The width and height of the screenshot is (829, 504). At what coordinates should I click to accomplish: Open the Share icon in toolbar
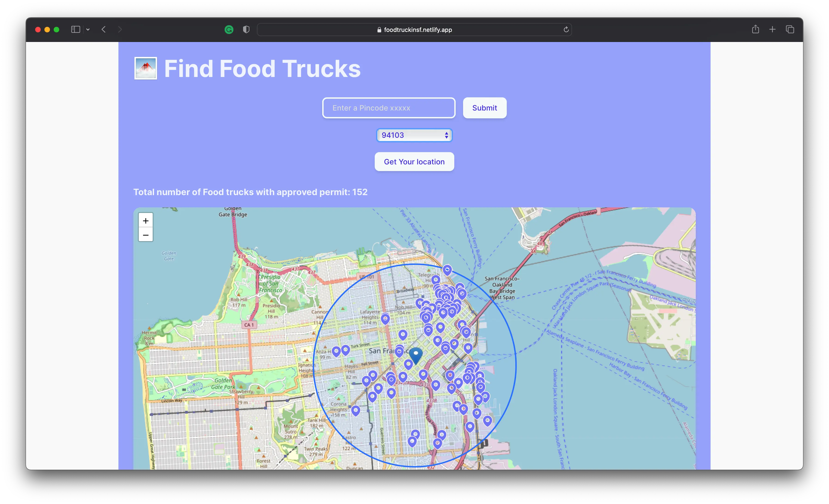tap(755, 30)
